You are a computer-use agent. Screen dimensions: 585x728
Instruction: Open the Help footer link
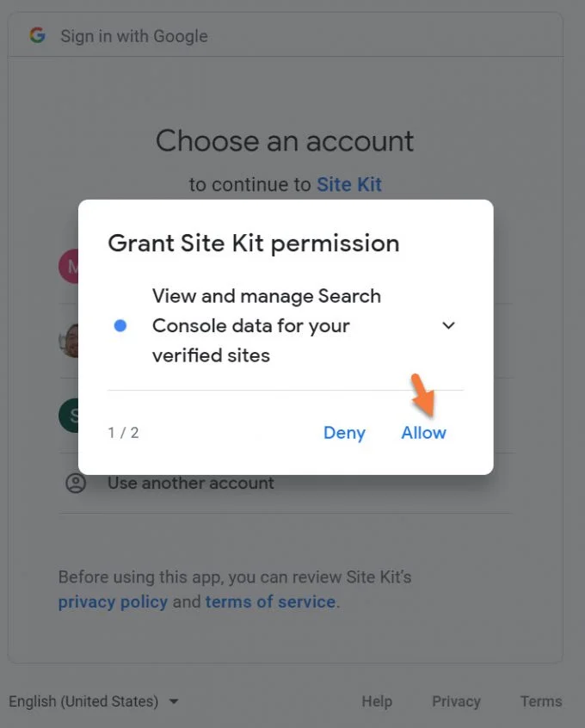pyautogui.click(x=377, y=701)
